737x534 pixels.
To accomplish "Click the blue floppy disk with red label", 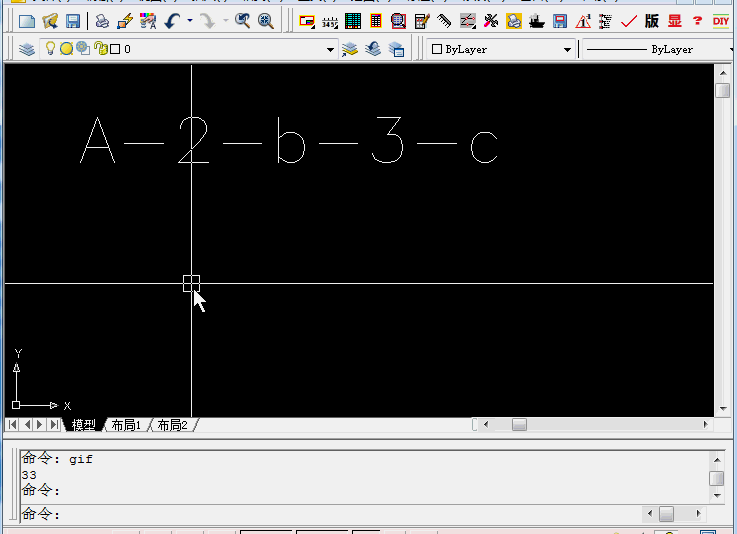I will coord(560,21).
